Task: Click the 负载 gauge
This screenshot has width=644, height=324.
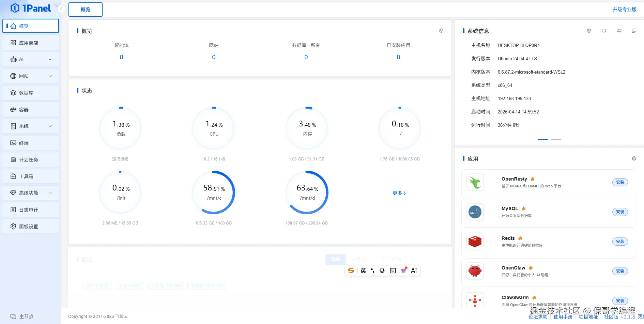Action: [121, 128]
